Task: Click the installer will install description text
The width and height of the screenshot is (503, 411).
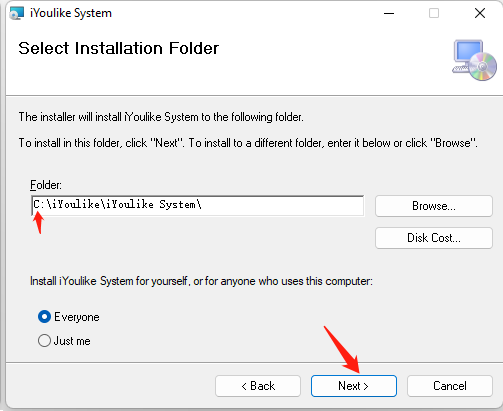Action: (x=161, y=117)
